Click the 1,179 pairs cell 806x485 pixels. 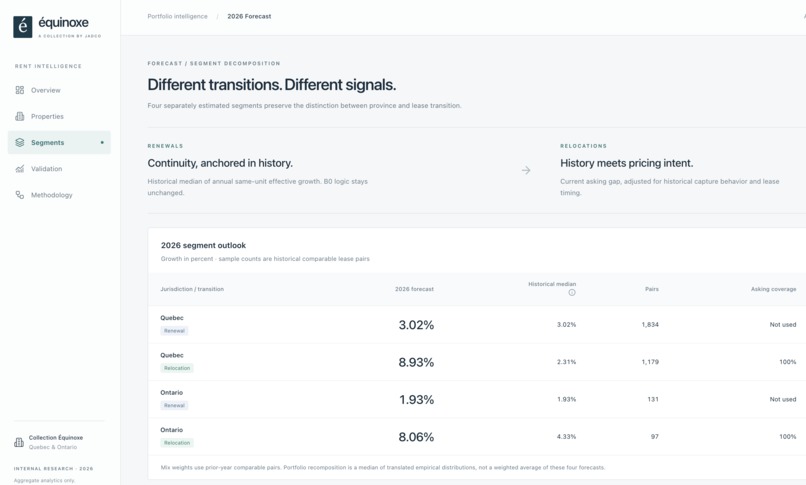650,362
